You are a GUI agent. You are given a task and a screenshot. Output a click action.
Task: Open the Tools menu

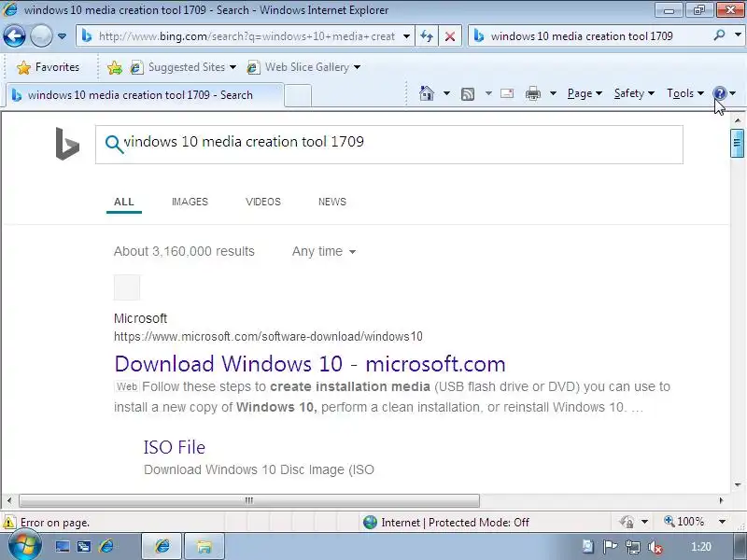(x=685, y=93)
